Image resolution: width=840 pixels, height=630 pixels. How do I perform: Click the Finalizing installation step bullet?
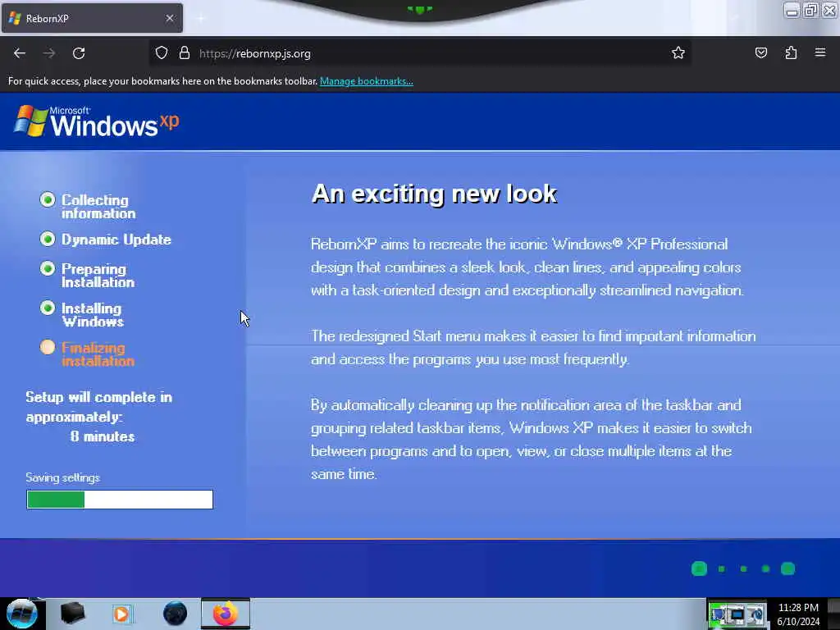pos(48,347)
